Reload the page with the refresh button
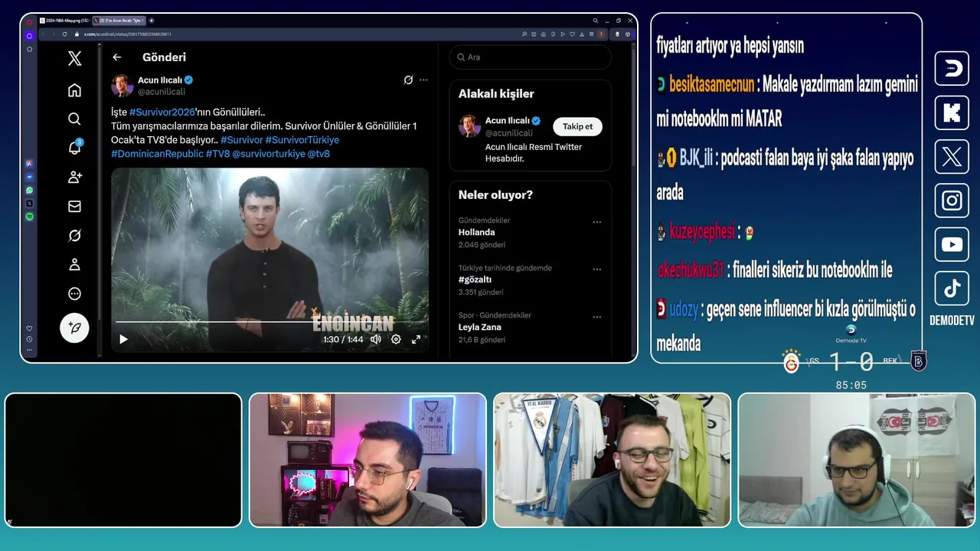Viewport: 980px width, 551px height. (64, 34)
